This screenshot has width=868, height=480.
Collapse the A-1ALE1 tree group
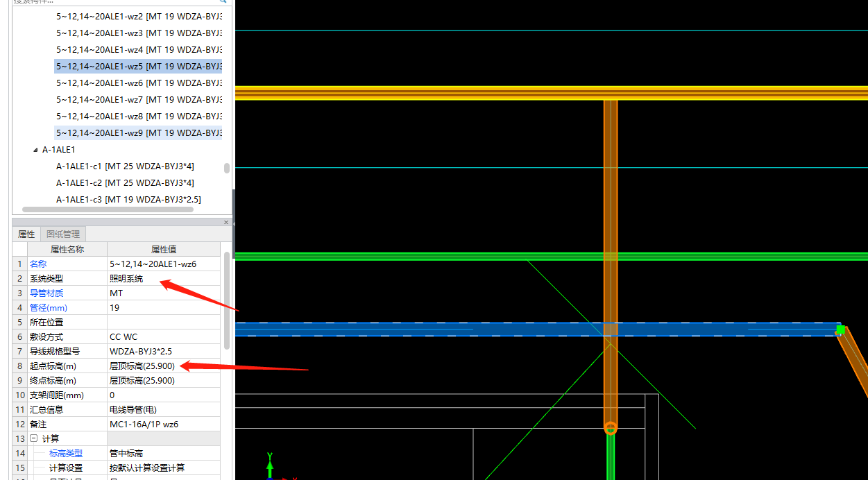pos(36,150)
